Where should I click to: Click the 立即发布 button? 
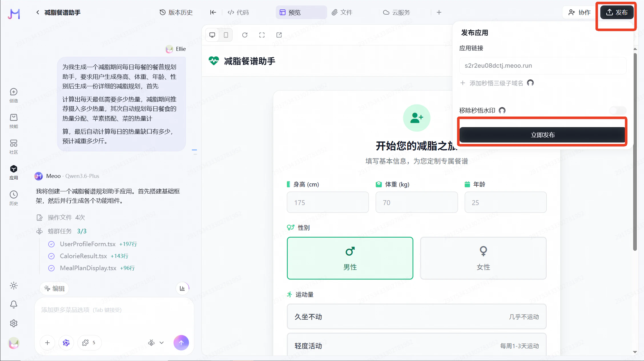(542, 135)
